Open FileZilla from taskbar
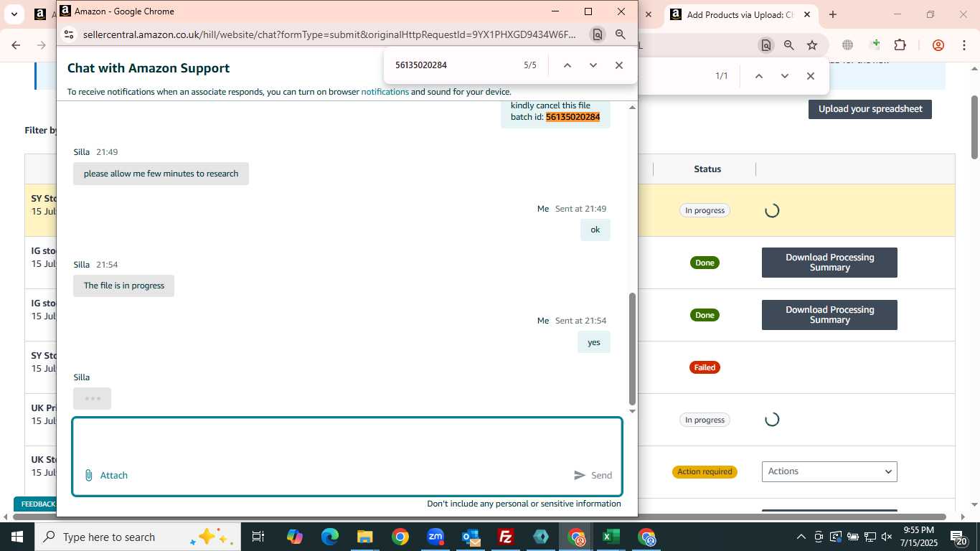This screenshot has height=551, width=980. coord(506,537)
